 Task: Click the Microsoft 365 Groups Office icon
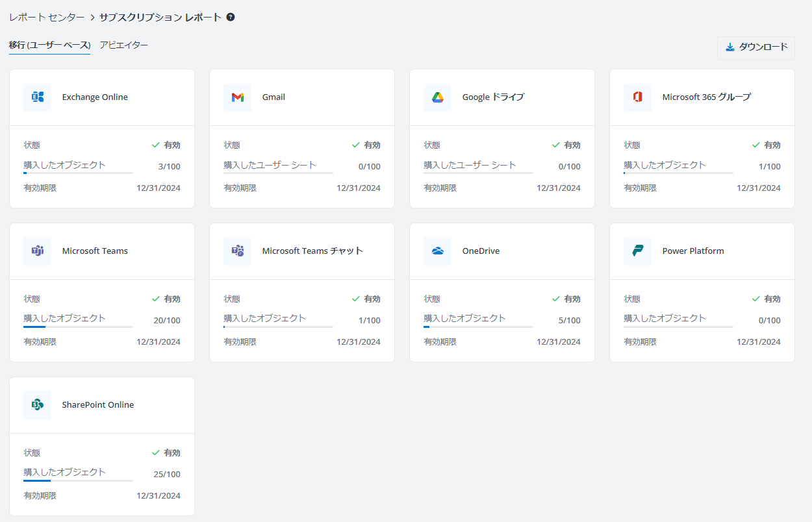pyautogui.click(x=637, y=97)
